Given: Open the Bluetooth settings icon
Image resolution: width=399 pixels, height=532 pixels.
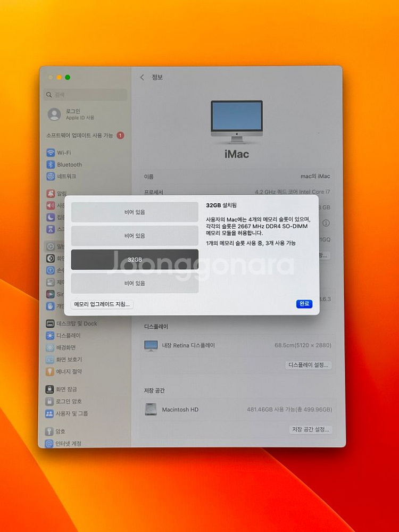Looking at the screenshot, I should (51, 164).
